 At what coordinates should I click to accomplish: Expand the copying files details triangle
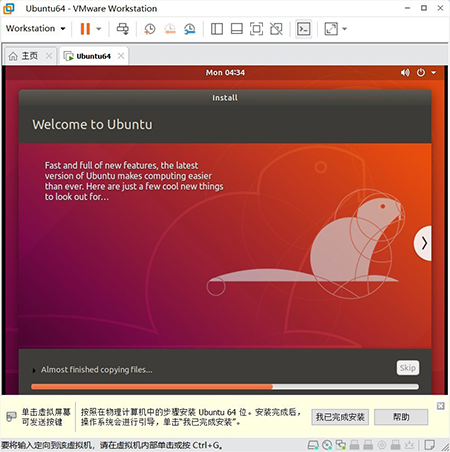34,370
